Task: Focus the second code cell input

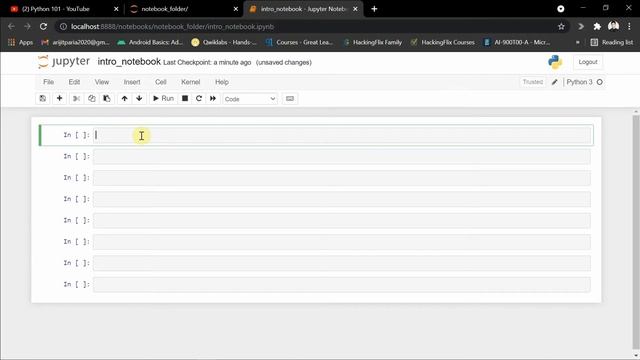Action: [x=342, y=156]
